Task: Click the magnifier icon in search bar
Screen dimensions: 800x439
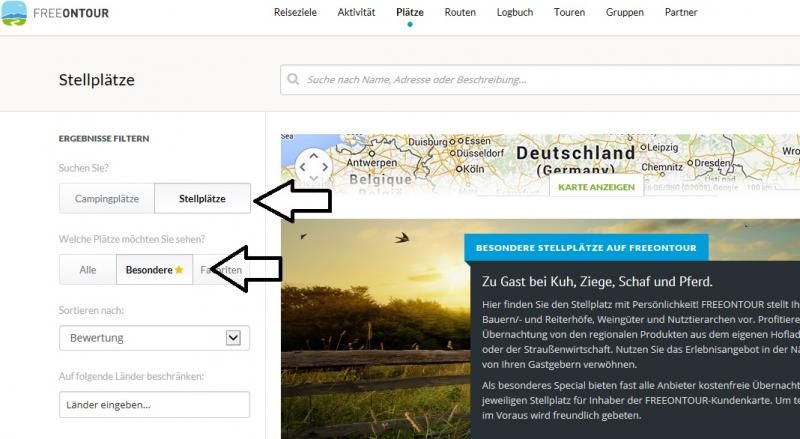Action: click(x=293, y=79)
